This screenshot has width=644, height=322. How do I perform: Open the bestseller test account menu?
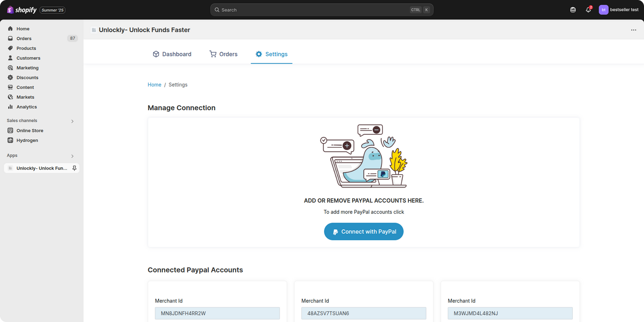pyautogui.click(x=619, y=10)
